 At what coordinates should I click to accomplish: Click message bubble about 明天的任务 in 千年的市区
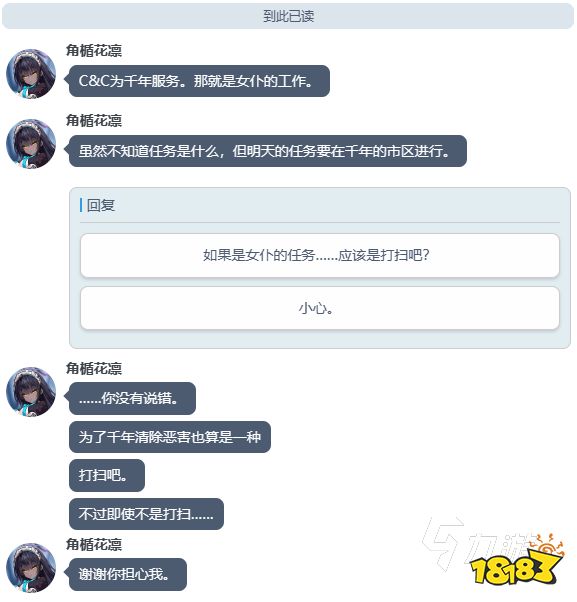click(267, 151)
